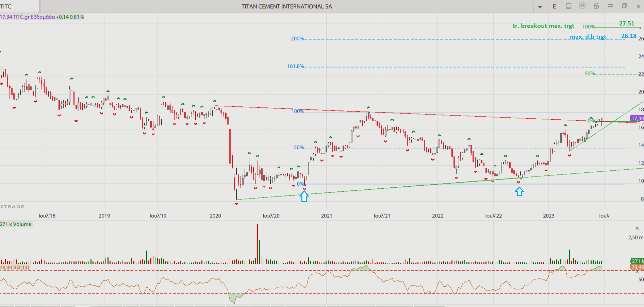Click the 14 level on price axis
Screen dimensions: 644x307
(641, 145)
